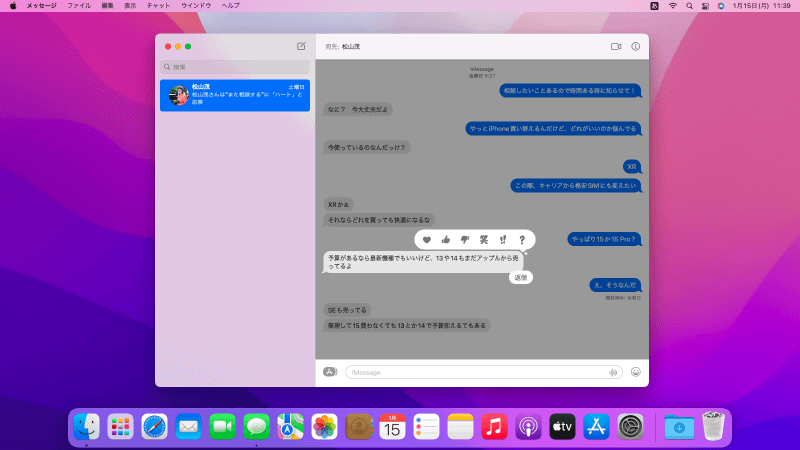The width and height of the screenshot is (800, 450).
Task: Start a FaceTime video call
Action: [616, 46]
